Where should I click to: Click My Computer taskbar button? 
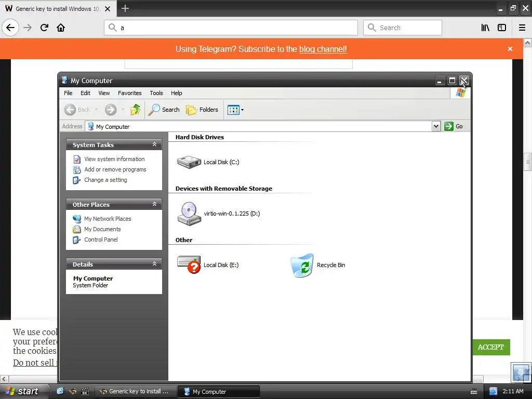click(x=219, y=391)
